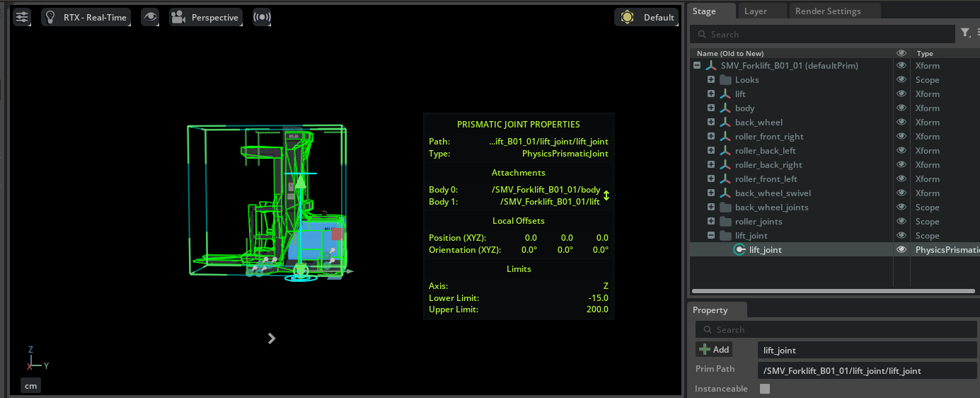
Task: Select the lift_joint prismatic joint prim
Action: pyautogui.click(x=765, y=249)
